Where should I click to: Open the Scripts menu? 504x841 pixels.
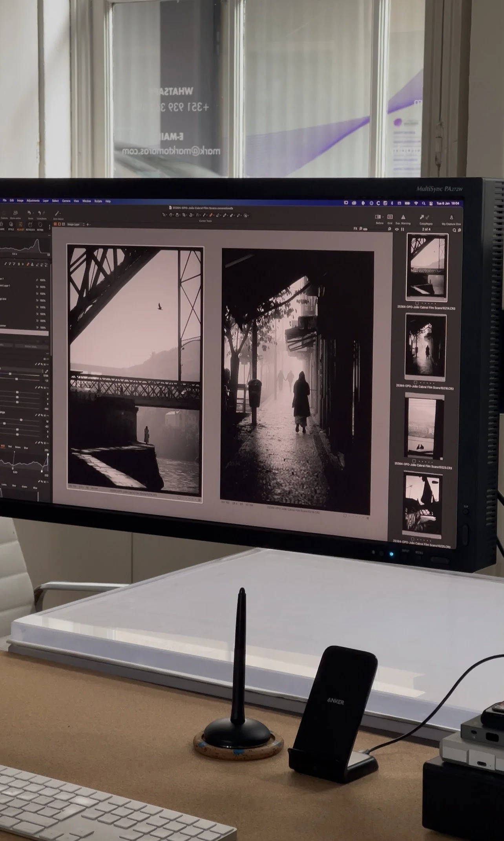pyautogui.click(x=98, y=201)
